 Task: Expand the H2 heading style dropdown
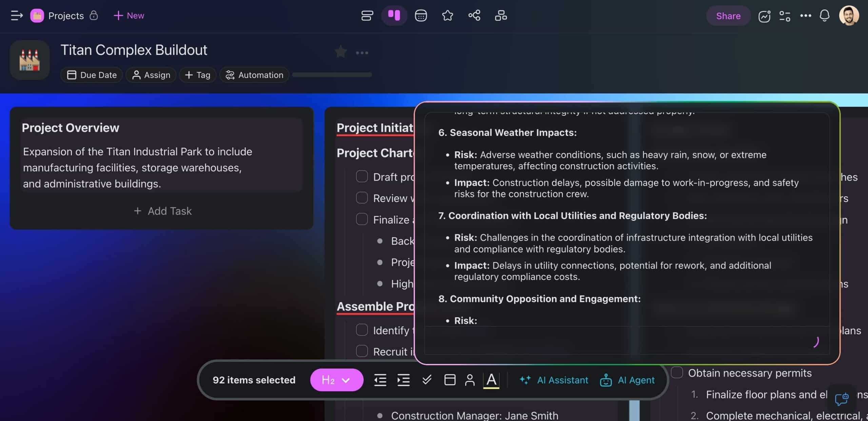tap(336, 380)
